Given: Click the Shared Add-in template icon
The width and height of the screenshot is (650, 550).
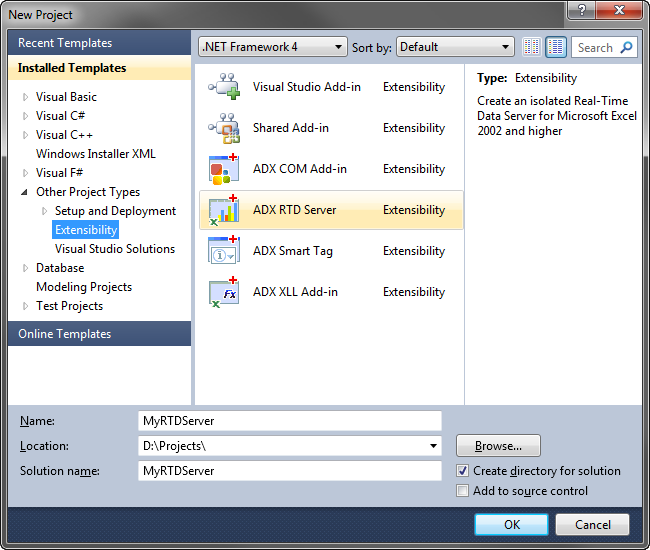Looking at the screenshot, I should pyautogui.click(x=224, y=128).
